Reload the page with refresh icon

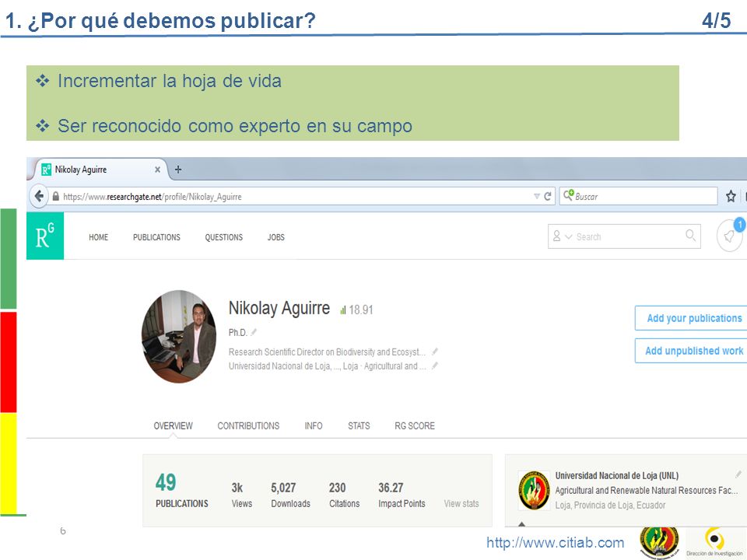click(548, 196)
